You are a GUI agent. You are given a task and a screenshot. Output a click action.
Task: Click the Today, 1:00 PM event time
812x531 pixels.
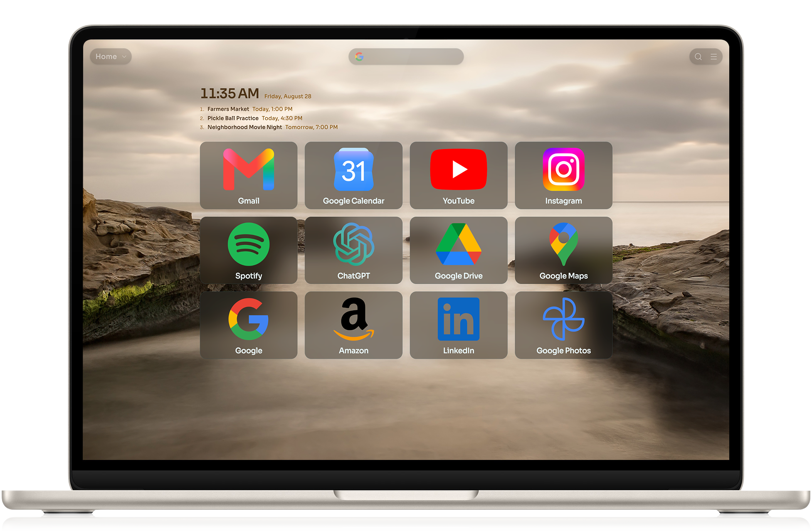pos(272,109)
